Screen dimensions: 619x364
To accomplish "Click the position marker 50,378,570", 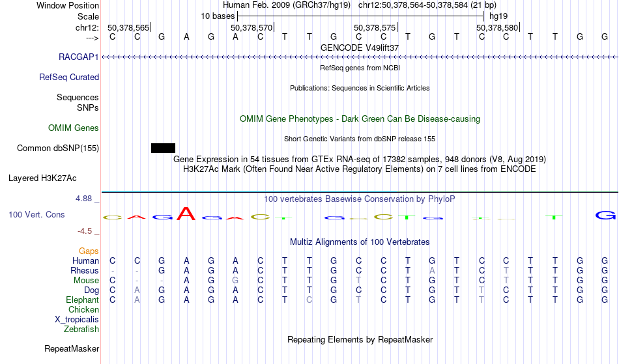I will coord(252,27).
